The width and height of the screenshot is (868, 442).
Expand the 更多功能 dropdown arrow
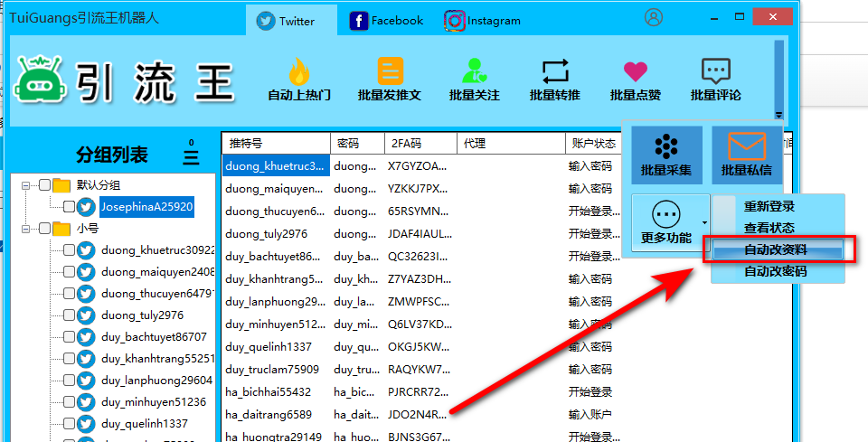[x=704, y=221]
